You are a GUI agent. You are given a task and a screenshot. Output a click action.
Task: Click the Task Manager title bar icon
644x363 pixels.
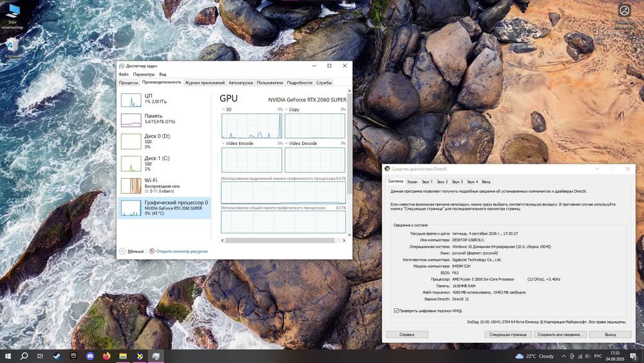click(x=122, y=66)
